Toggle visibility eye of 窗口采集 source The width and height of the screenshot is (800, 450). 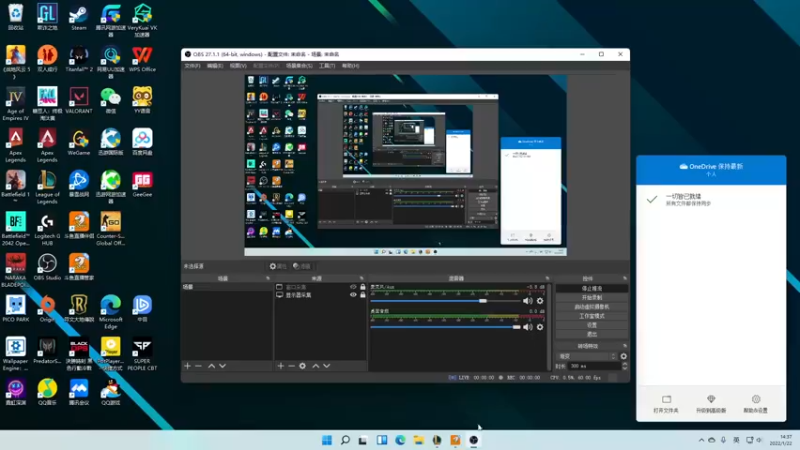353,287
